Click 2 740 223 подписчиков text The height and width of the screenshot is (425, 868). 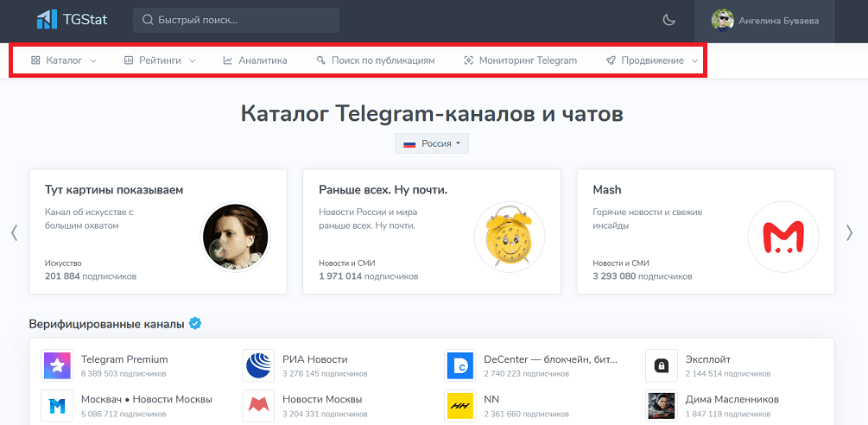(x=527, y=374)
